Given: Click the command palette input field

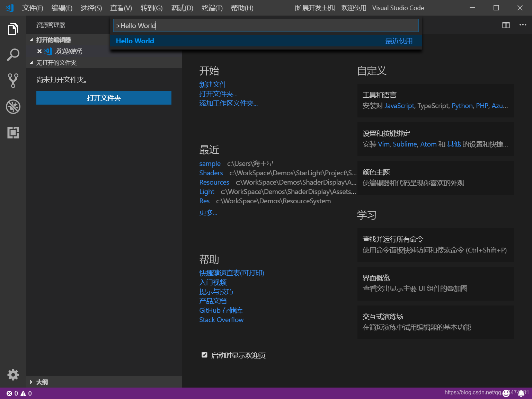Looking at the screenshot, I should coord(266,25).
